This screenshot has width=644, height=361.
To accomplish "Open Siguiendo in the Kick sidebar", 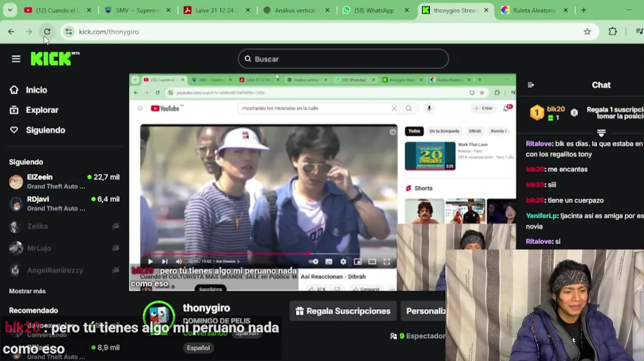I will coord(38,130).
